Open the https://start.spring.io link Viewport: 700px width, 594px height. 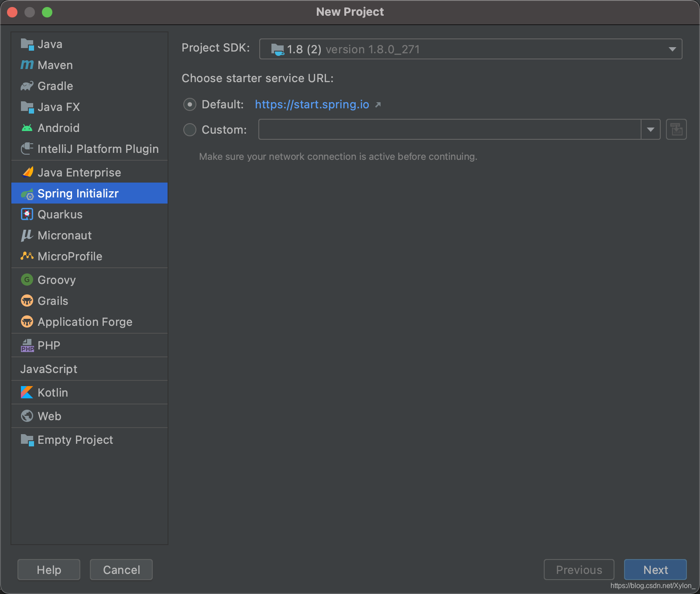(x=312, y=104)
